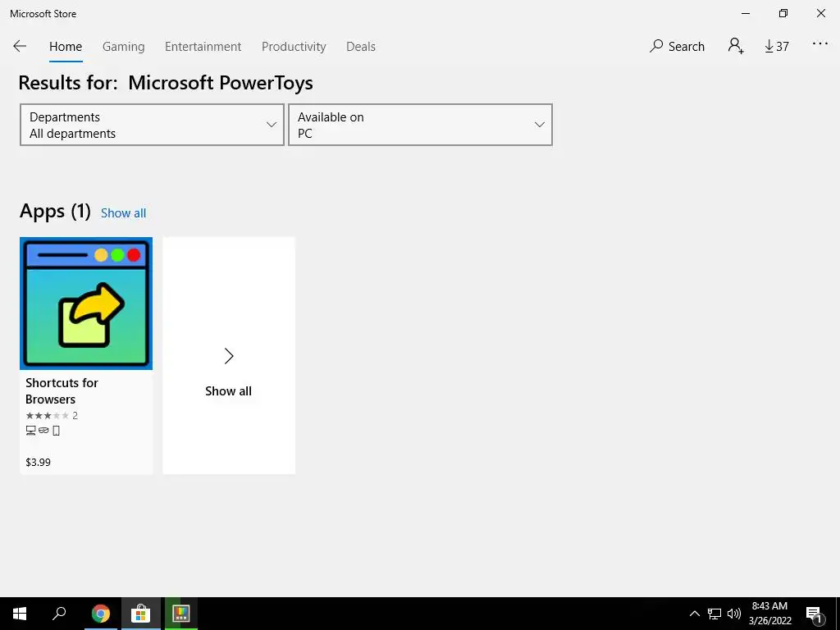
Task: Open the See more ellipsis menu
Action: pos(820,44)
